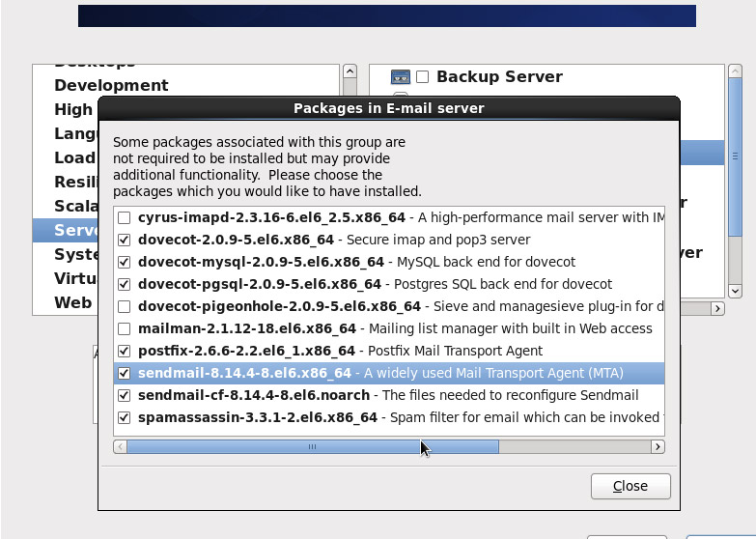Screen dimensions: 756x539
Task: Uncheck the sendmail-8.14.4-8.el6.x86_64 checkbox
Action: tap(124, 374)
